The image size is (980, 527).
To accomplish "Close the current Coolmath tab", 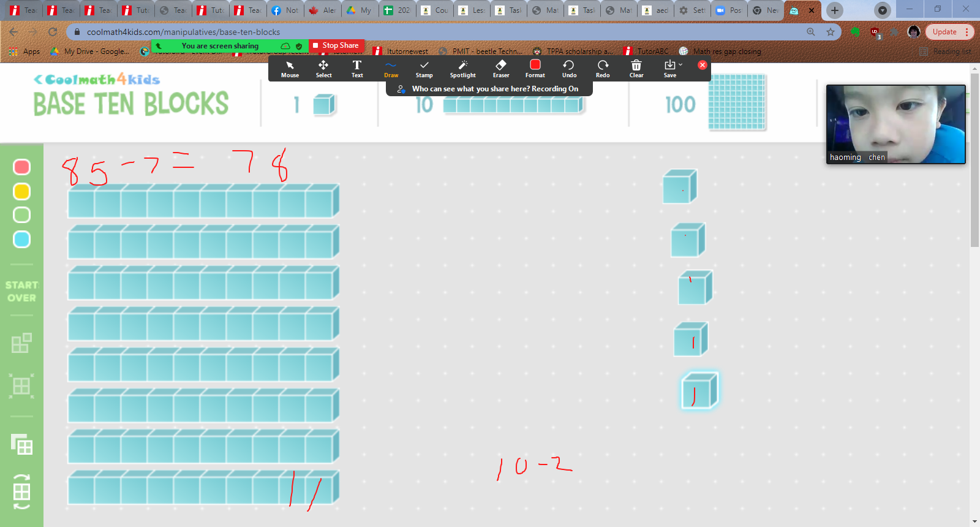I will 812,10.
